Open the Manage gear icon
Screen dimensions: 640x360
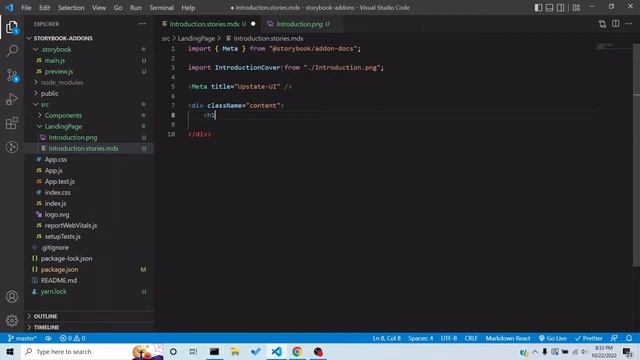12,320
